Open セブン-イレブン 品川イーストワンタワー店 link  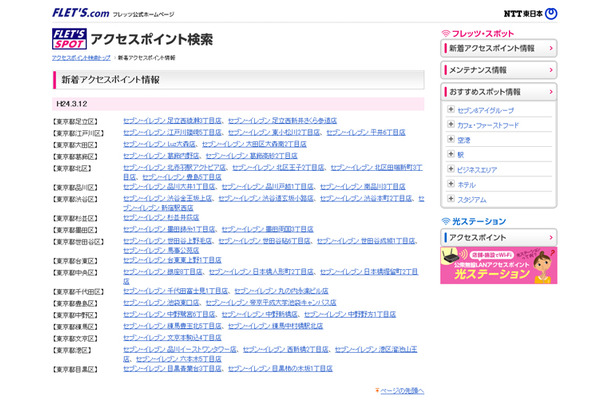[x=180, y=349]
